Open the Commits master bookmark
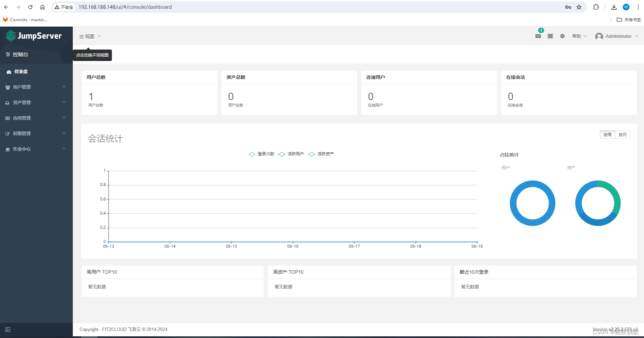Image resolution: width=644 pixels, height=338 pixels. pyautogui.click(x=25, y=20)
